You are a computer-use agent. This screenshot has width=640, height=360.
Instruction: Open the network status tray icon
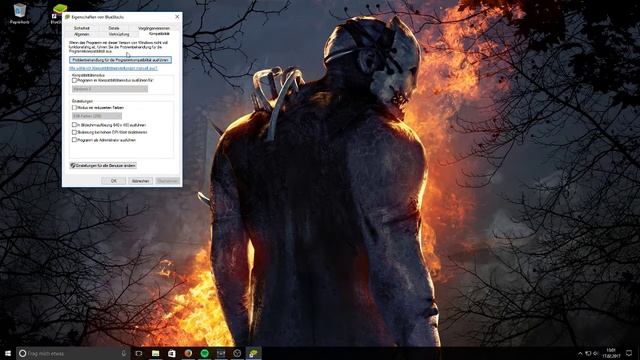pos(588,353)
